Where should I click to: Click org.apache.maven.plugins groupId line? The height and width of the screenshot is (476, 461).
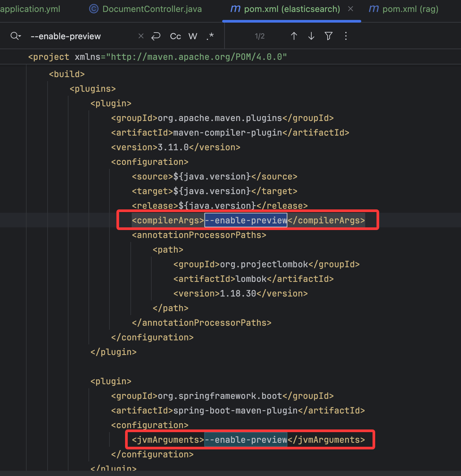coord(223,118)
